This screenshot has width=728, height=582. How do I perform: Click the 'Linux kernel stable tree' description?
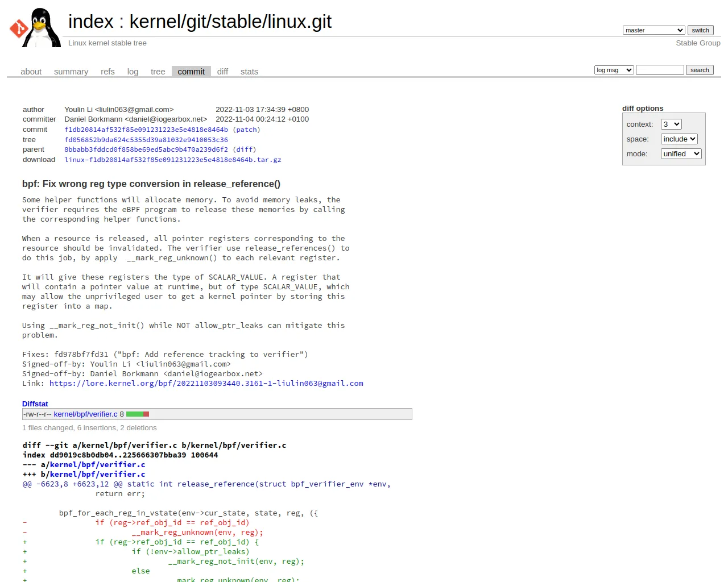click(x=107, y=43)
